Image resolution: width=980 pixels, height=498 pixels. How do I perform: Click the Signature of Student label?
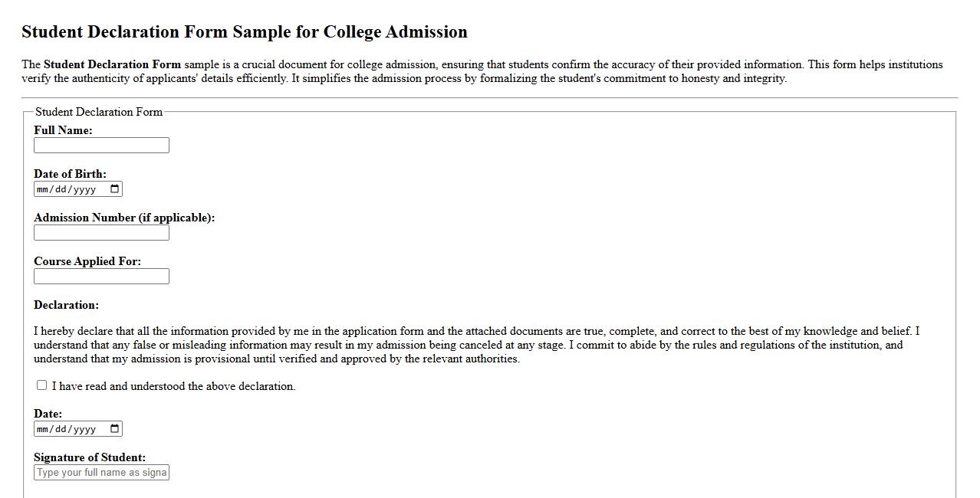pyautogui.click(x=88, y=457)
